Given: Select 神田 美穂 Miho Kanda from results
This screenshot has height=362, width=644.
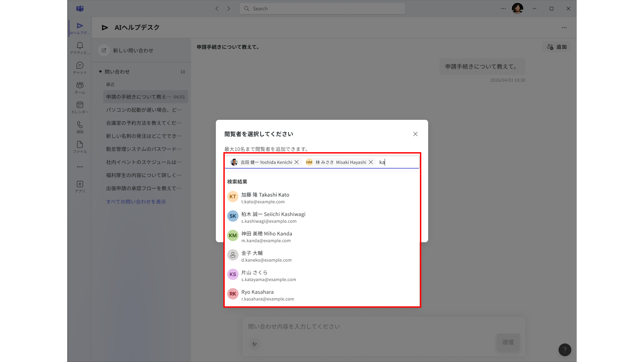Looking at the screenshot, I should (x=322, y=237).
